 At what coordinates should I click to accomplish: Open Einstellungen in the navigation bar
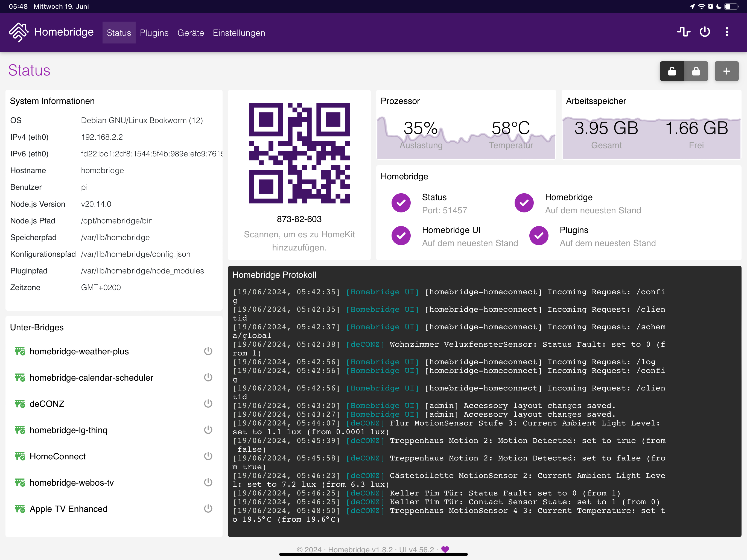(x=239, y=33)
